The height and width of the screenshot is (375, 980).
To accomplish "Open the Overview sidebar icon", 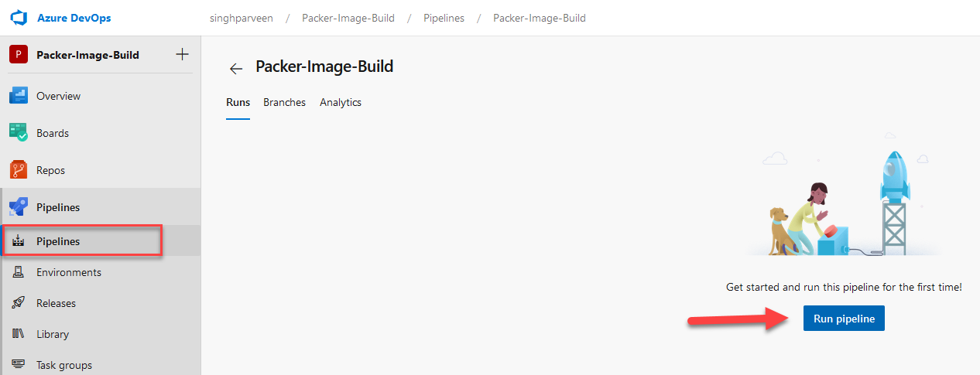I will coord(19,96).
